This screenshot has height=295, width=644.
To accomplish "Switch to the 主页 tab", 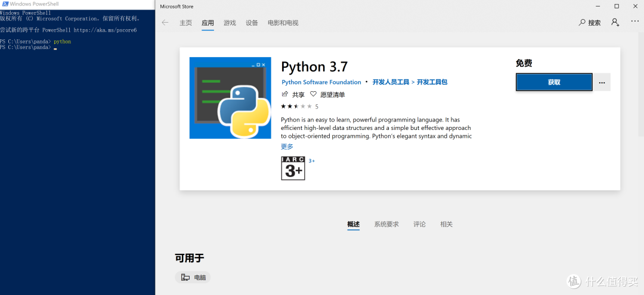I will (185, 23).
